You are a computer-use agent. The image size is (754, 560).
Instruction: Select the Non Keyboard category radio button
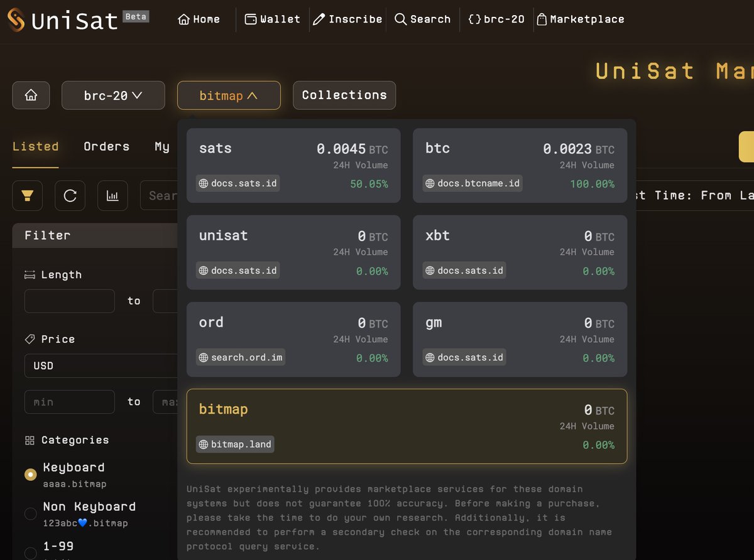(x=30, y=514)
